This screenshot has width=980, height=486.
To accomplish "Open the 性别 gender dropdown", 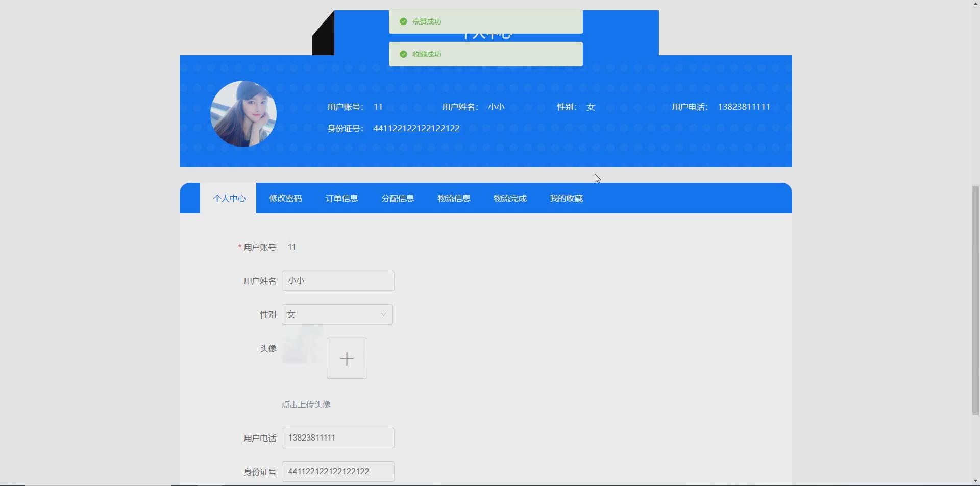I will coord(337,314).
